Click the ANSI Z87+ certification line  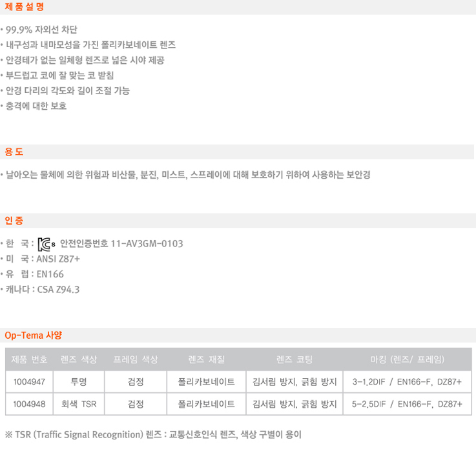click(40, 259)
